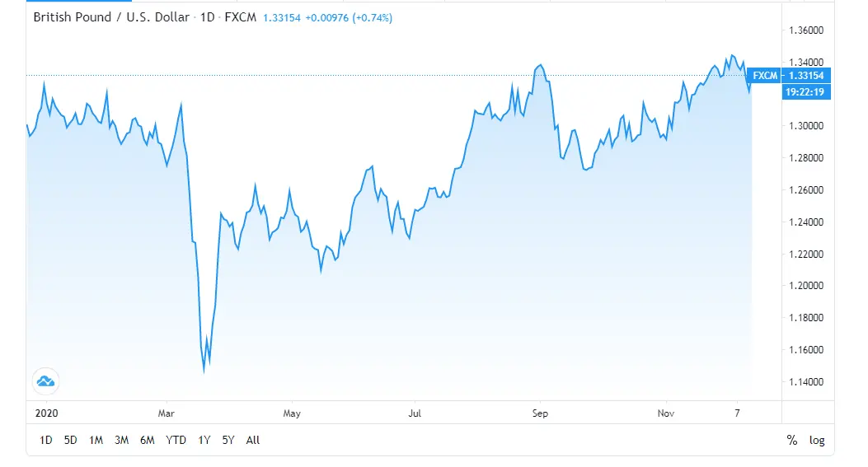The image size is (868, 467).
Task: Set chart range to 3M
Action: [x=122, y=441]
